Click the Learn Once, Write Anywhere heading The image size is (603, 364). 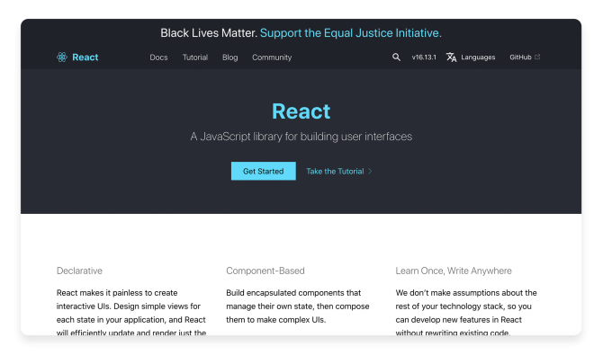point(454,271)
